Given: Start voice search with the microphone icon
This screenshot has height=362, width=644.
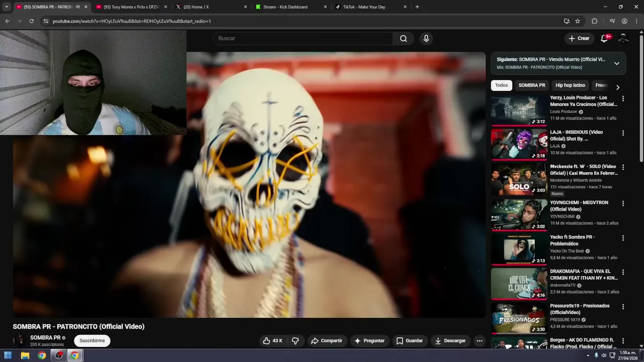Looking at the screenshot, I should point(426,38).
